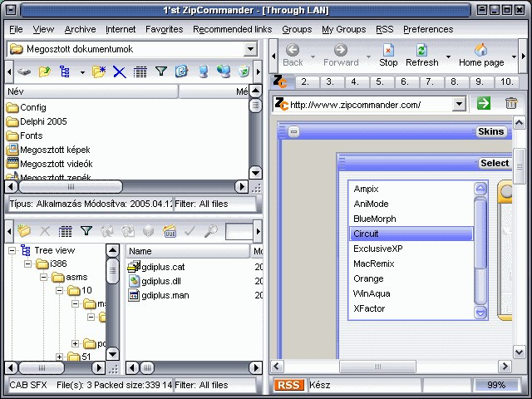Click the blue refresh document icon in upper toolbar
The height and width of the screenshot is (399, 532).
click(181, 71)
